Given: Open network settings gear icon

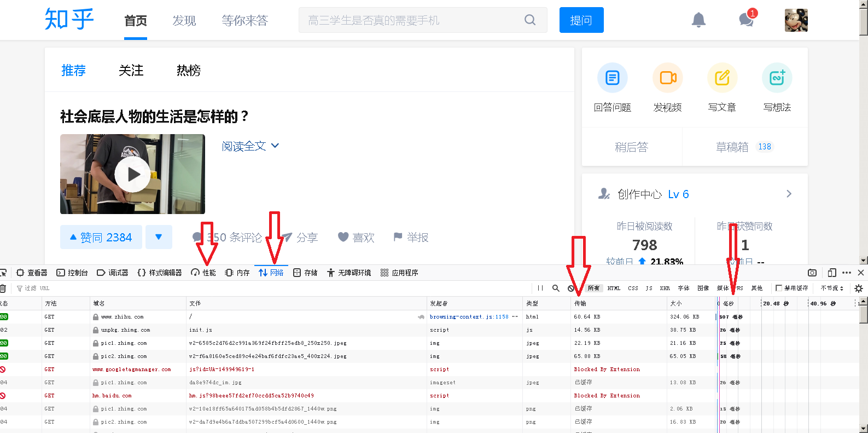Looking at the screenshot, I should pyautogui.click(x=858, y=288).
